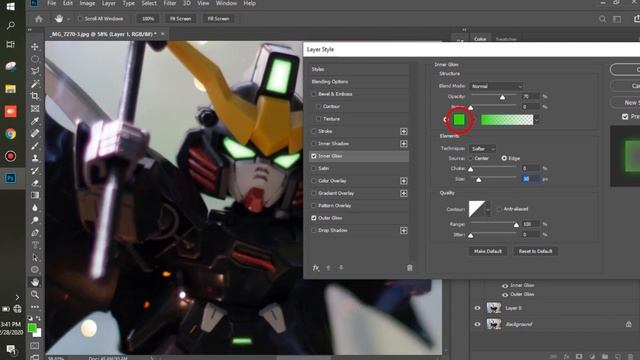Viewport: 640px width, 360px height.
Task: Click the fx add style icon
Action: [316, 268]
